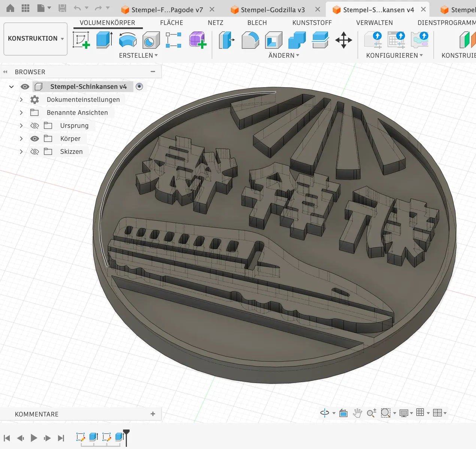
Task: Click the configuration table icon
Action: pos(397,40)
